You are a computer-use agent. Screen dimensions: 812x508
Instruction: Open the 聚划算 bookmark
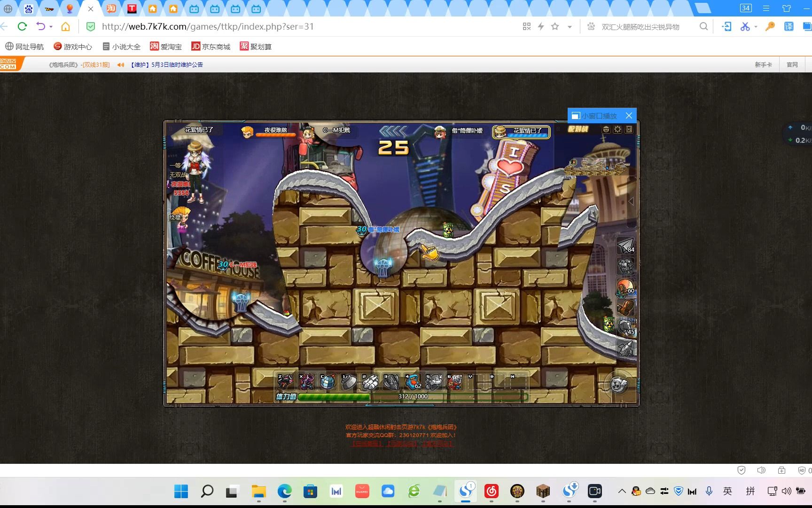[256, 47]
